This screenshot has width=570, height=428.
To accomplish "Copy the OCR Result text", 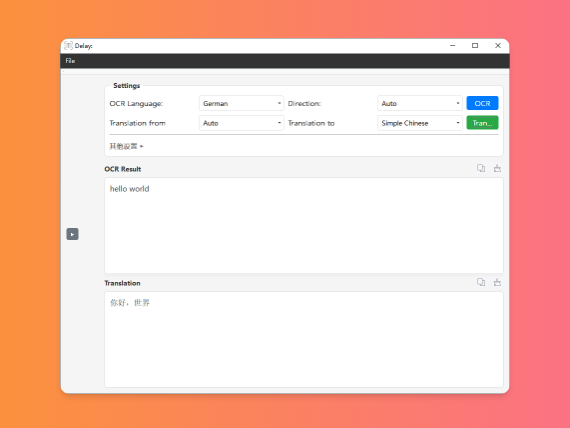I will tap(481, 168).
